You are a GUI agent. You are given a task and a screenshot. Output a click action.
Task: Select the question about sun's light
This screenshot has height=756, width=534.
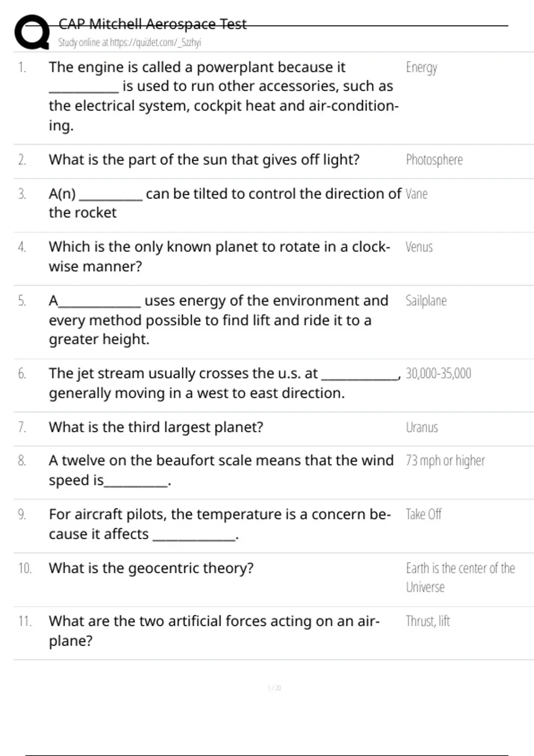204,160
